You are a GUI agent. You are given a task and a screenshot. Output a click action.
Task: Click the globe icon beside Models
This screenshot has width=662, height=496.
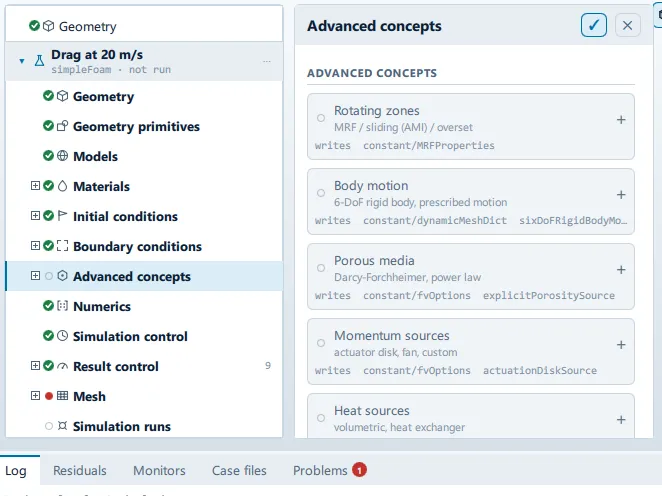pyautogui.click(x=62, y=156)
